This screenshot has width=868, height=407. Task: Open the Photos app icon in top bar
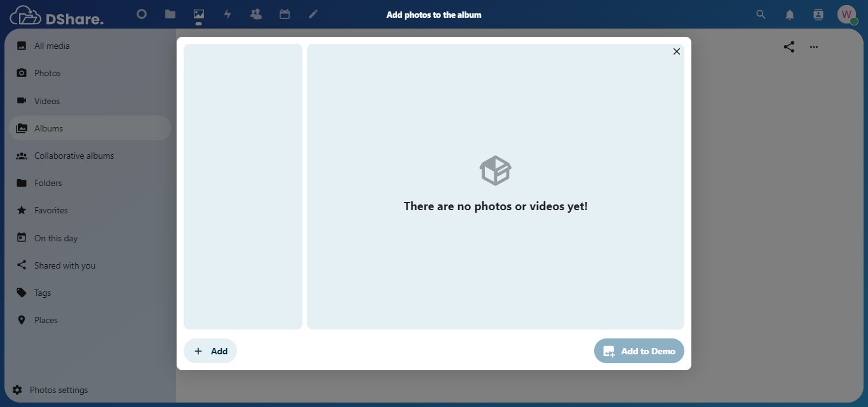[199, 15]
